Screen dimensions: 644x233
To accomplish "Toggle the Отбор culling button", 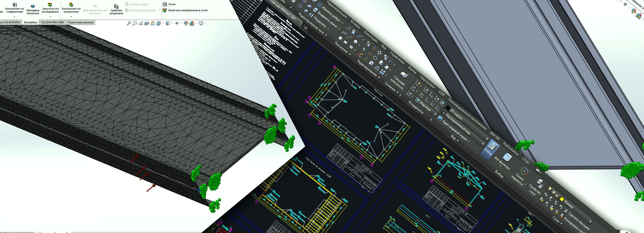I will pos(490,150).
